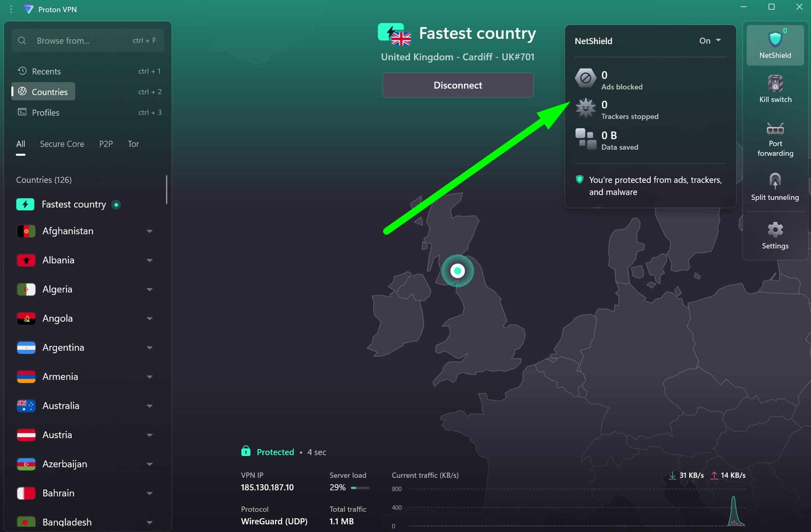Select Afghanistan from country list
Image resolution: width=811 pixels, height=532 pixels.
pos(68,231)
